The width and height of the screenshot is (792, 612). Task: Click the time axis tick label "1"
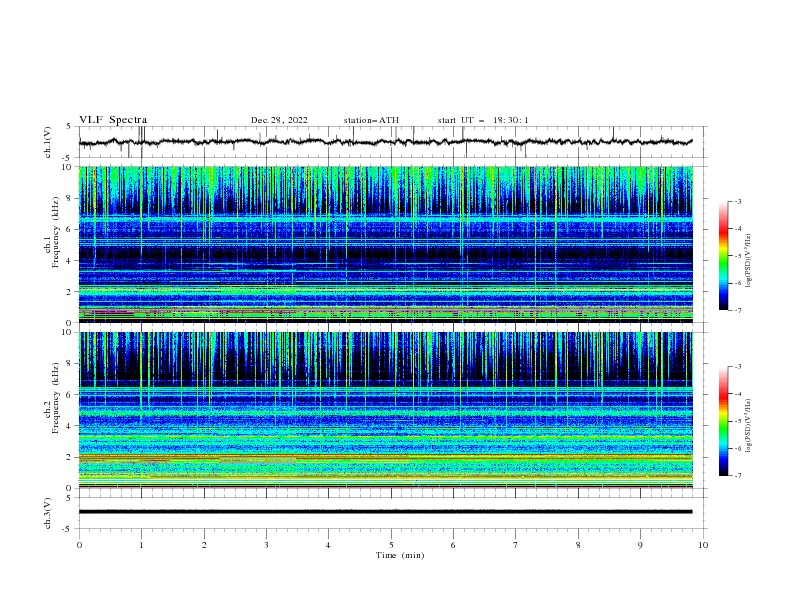click(141, 545)
